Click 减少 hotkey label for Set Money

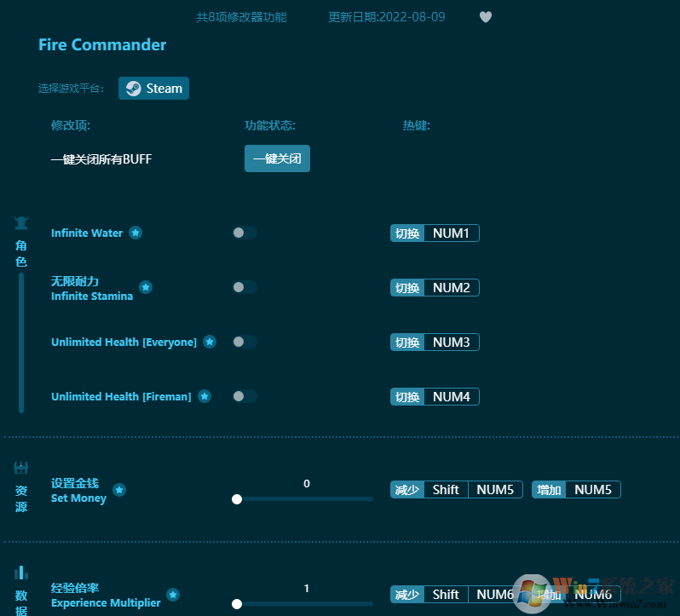[407, 490]
